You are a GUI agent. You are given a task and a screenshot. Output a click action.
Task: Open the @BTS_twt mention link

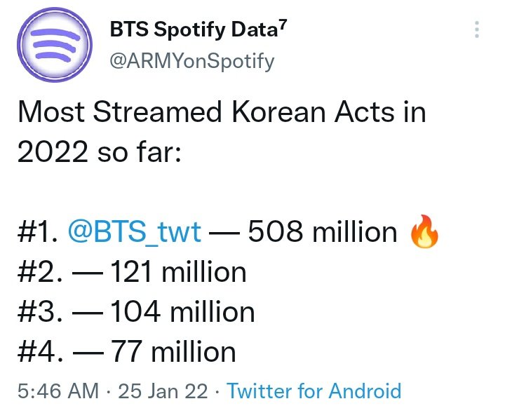[135, 232]
